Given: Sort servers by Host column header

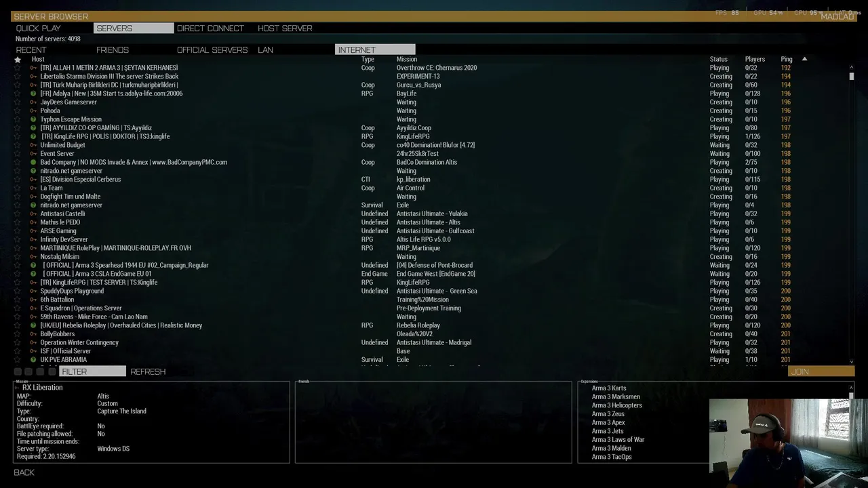Looking at the screenshot, I should coord(38,60).
